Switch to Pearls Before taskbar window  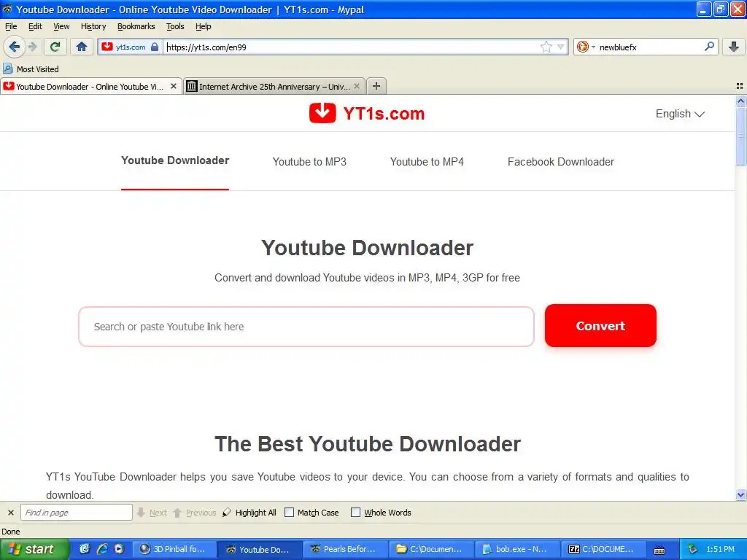[345, 549]
